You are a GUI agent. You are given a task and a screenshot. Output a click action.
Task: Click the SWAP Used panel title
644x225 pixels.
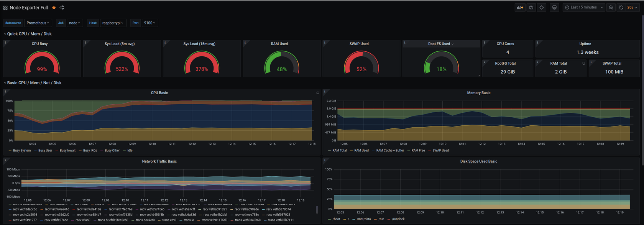tap(359, 44)
